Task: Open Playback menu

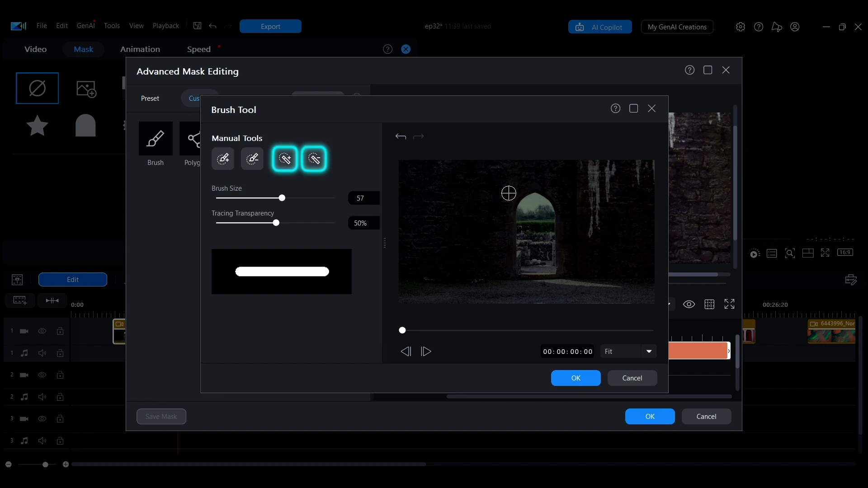Action: pos(166,26)
